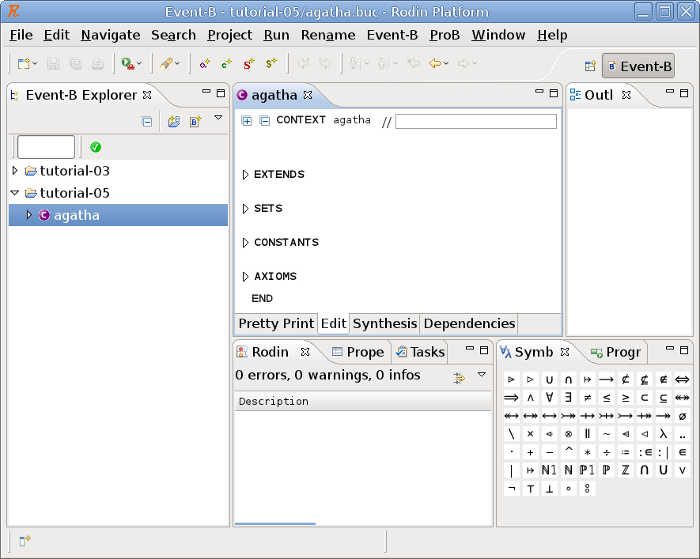The width and height of the screenshot is (700, 559).
Task: Click the purple new-axiom 'a+' toolbar icon
Action: click(204, 64)
